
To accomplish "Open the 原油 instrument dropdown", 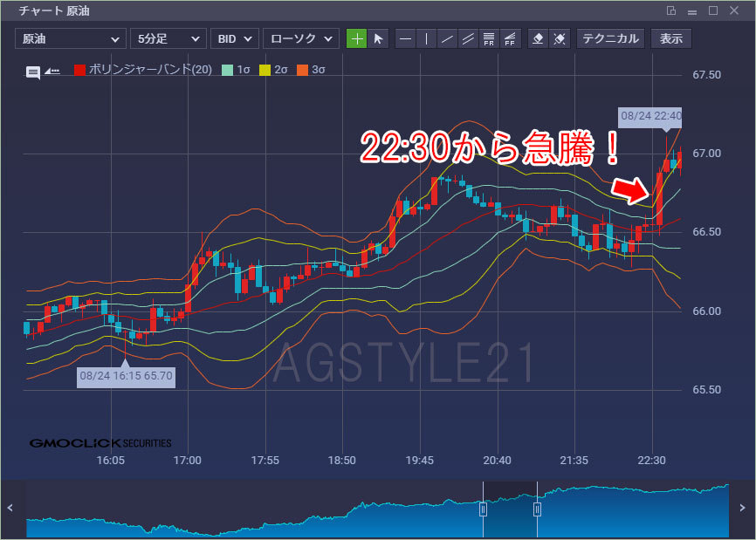I will (x=71, y=38).
